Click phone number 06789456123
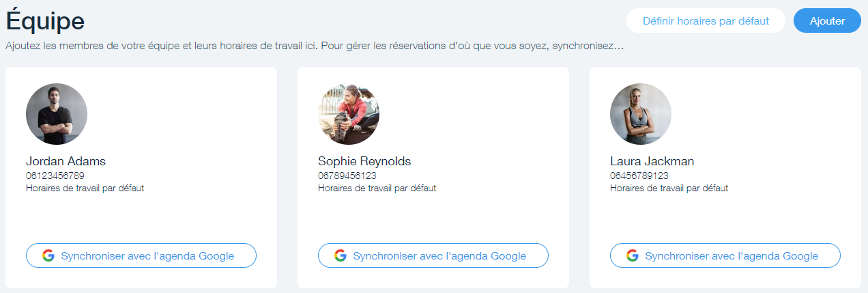The height and width of the screenshot is (293, 868). [347, 176]
